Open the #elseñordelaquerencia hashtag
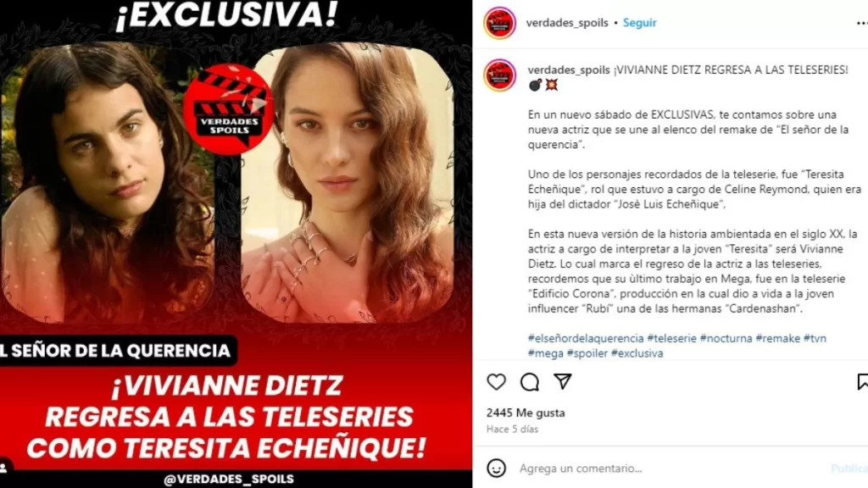The width and height of the screenshot is (868, 488). click(x=586, y=338)
